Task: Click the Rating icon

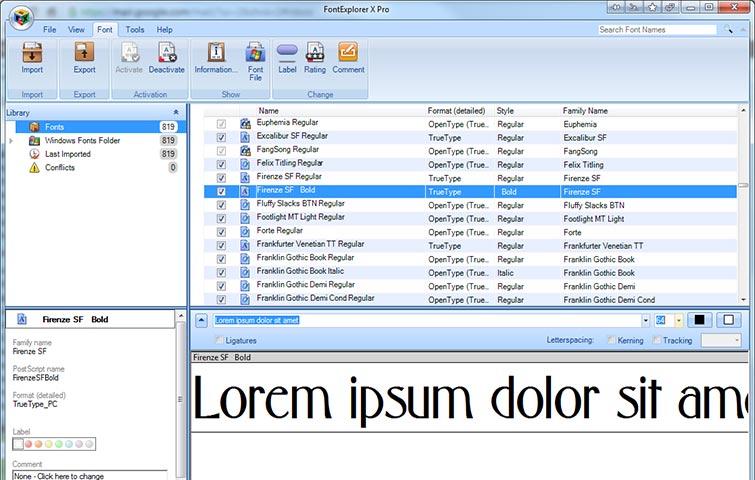Action: [x=314, y=52]
